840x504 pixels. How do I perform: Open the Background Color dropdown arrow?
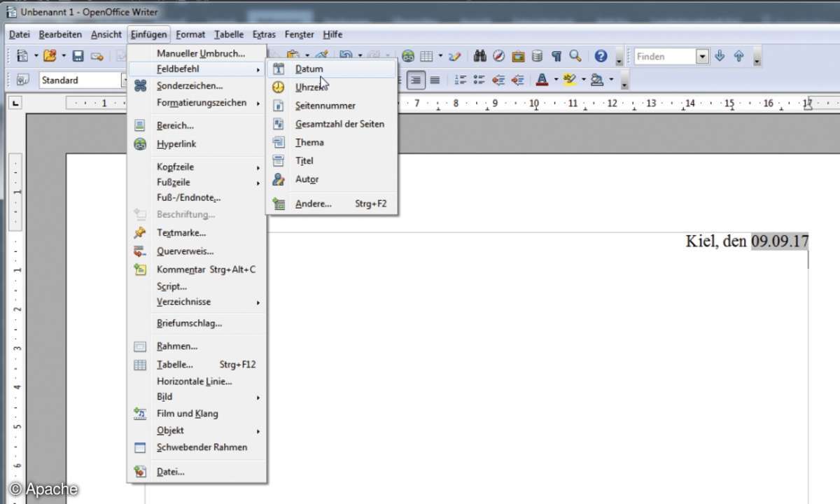click(x=610, y=80)
